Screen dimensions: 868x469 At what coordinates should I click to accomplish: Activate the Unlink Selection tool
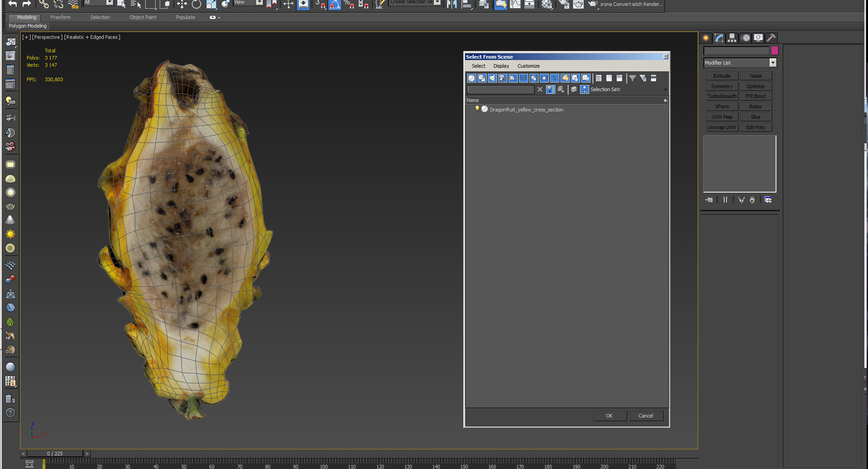58,4
